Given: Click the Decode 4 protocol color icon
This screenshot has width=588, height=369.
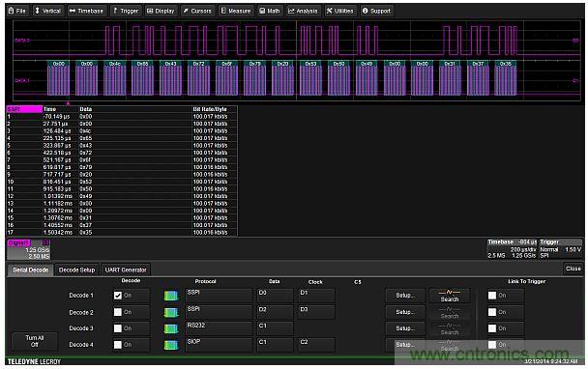Looking at the screenshot, I should pos(171,345).
